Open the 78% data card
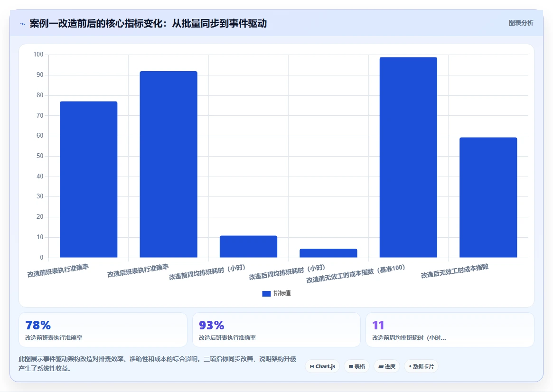This screenshot has height=392, width=553. pos(103,330)
